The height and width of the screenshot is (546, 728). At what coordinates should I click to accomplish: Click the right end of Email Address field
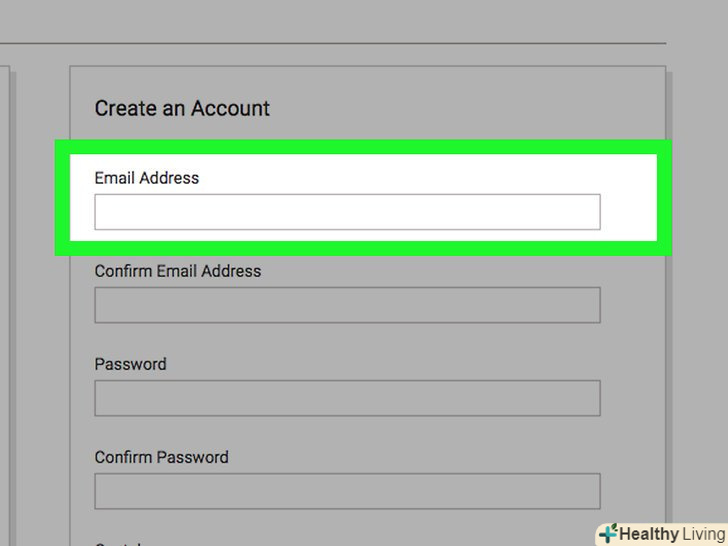coord(588,212)
